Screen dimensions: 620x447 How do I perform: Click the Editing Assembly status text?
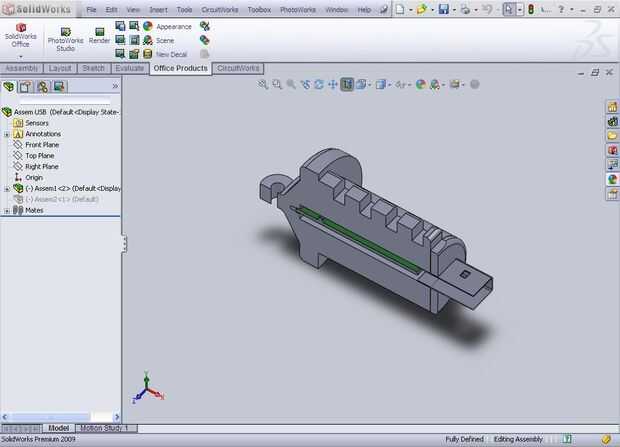tap(518, 439)
